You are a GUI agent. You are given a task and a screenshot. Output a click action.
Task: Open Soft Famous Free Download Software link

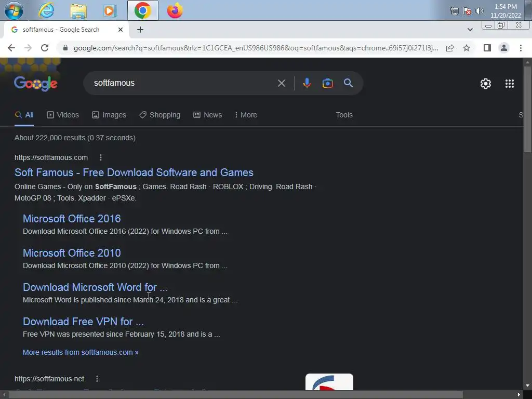pos(134,172)
